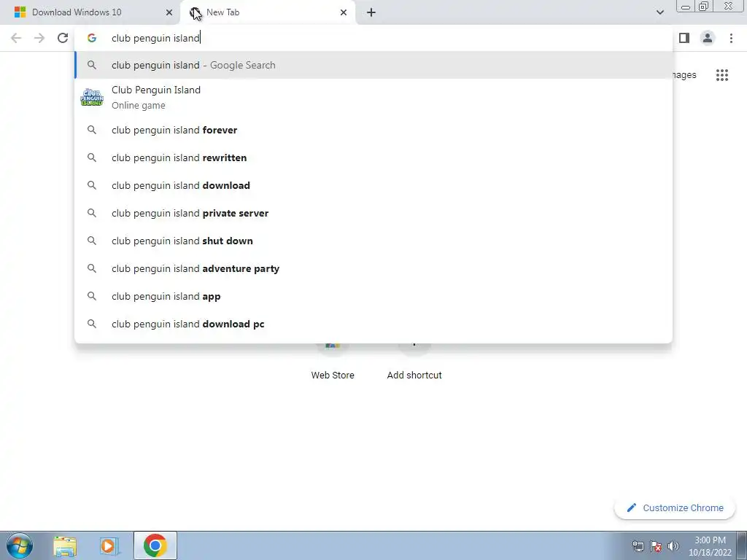Pick 'club penguin island download pc' suggestion
The width and height of the screenshot is (747, 560).
[373, 323]
